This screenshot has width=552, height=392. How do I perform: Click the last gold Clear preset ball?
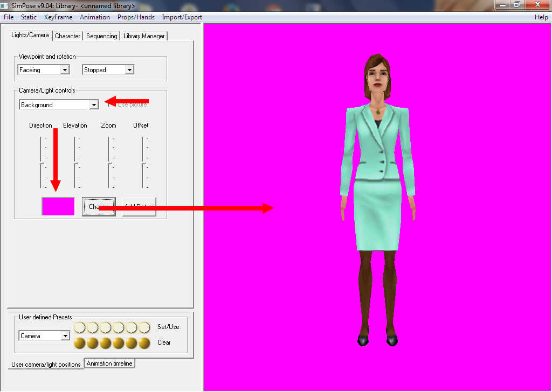click(144, 343)
